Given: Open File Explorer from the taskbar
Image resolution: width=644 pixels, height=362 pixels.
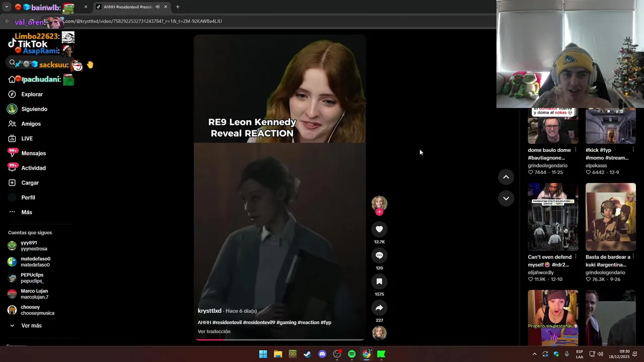Looking at the screenshot, I should (278, 354).
